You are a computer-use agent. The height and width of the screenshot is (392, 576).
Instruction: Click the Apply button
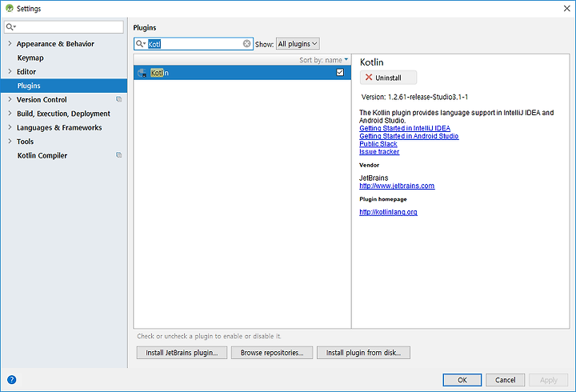click(x=549, y=380)
